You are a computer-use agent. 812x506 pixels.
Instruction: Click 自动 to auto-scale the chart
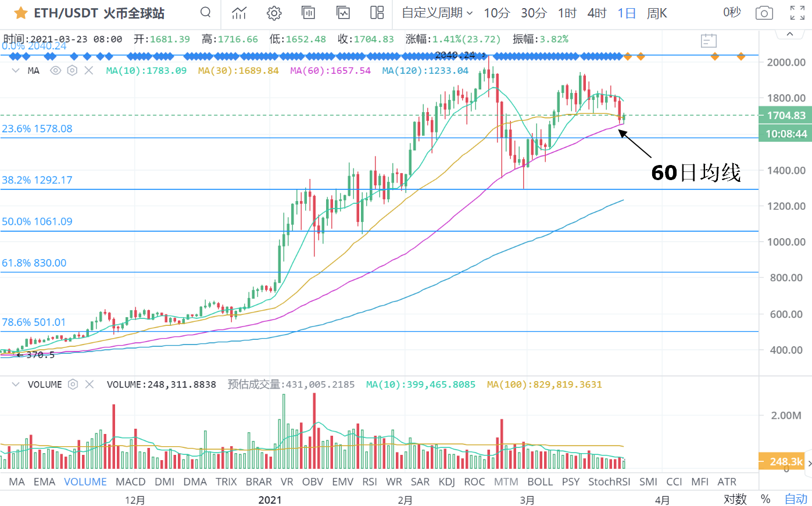coord(795,499)
